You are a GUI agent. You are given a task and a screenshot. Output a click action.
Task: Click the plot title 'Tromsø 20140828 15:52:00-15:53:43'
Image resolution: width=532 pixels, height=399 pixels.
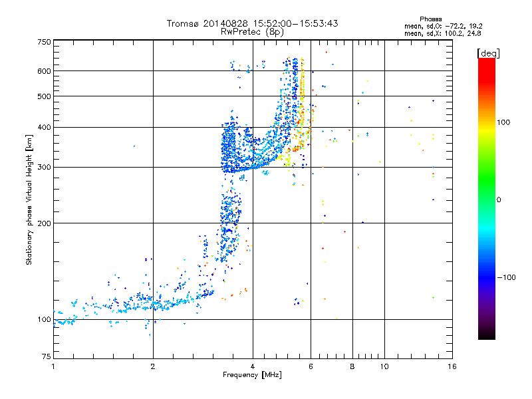click(x=252, y=23)
